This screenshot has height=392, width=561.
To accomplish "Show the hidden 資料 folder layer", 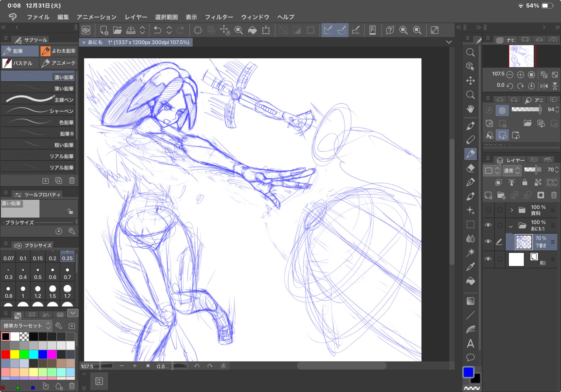I will click(x=488, y=210).
